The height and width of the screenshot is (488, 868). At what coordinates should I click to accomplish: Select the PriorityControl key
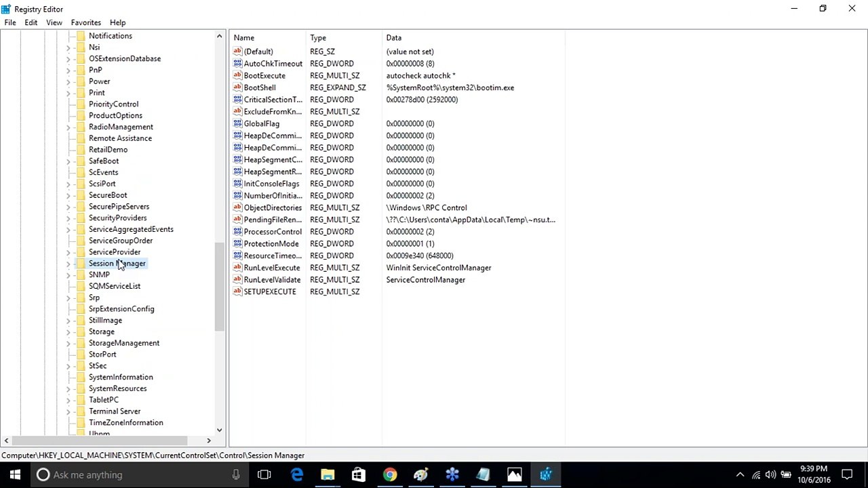click(113, 104)
